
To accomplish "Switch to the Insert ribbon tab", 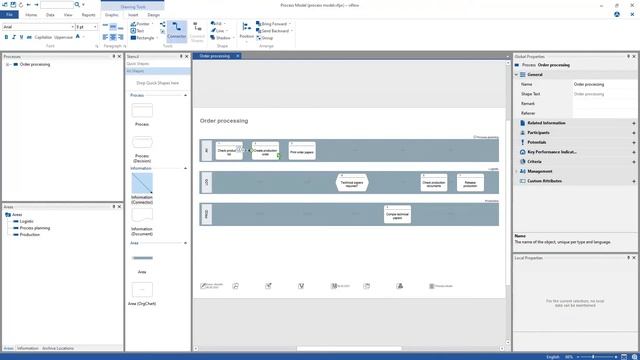I will pyautogui.click(x=133, y=15).
